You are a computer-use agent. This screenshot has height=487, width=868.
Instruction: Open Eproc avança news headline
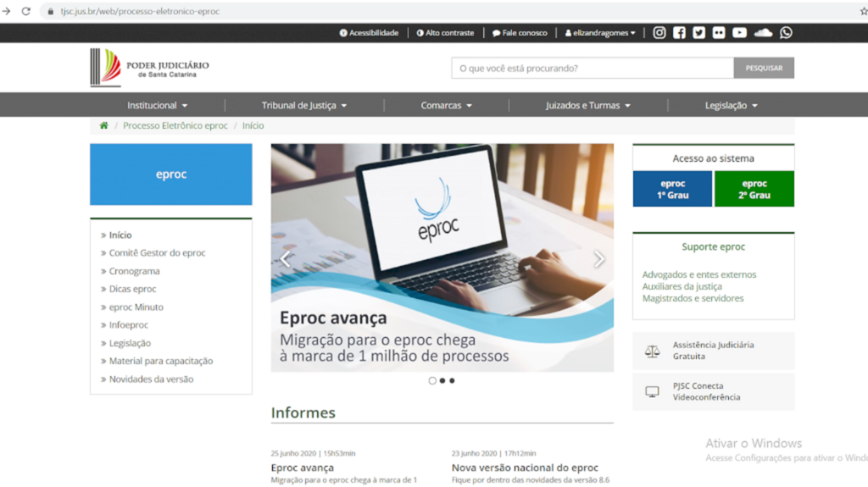point(303,468)
